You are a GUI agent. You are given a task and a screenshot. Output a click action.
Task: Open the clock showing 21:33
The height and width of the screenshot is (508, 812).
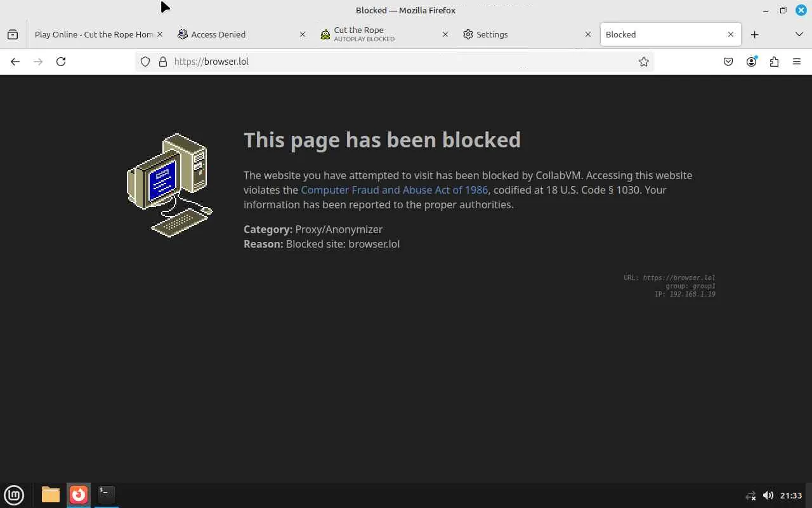791,495
